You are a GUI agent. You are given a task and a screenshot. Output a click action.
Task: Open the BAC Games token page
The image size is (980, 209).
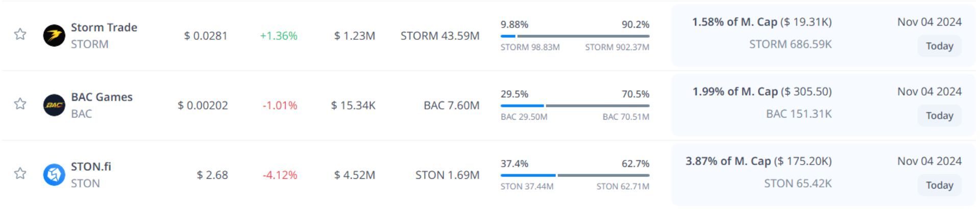tap(102, 97)
